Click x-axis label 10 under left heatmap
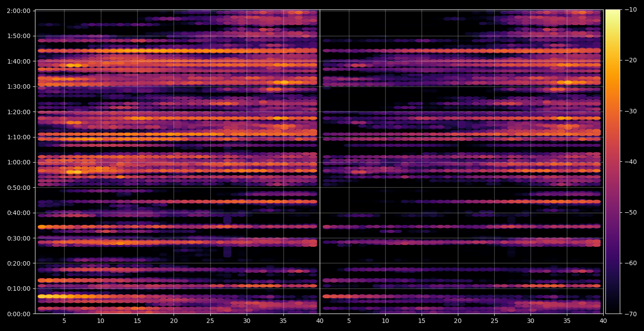The height and width of the screenshot is (331, 644). pos(101,321)
